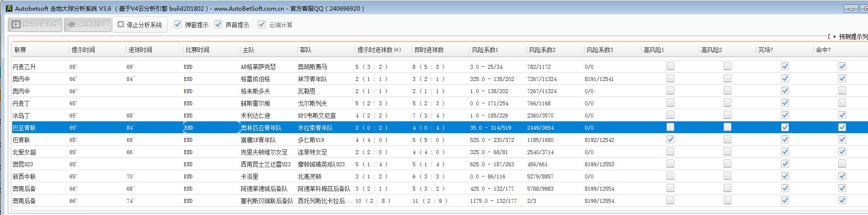This screenshot has height=215, width=868.
Task: Click the 提示时间 column header
Action: tap(83, 50)
